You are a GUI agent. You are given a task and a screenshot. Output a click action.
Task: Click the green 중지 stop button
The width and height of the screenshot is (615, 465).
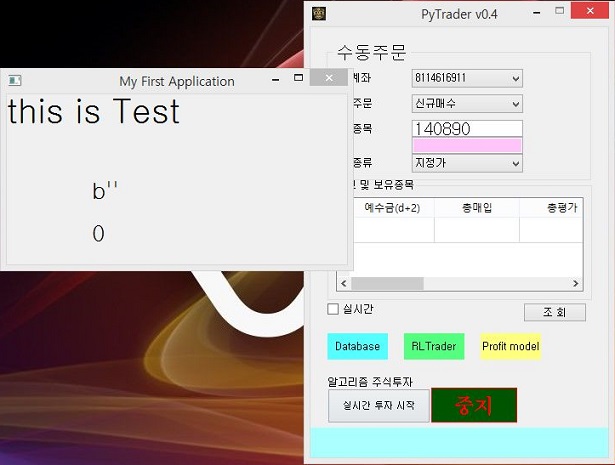tap(474, 405)
